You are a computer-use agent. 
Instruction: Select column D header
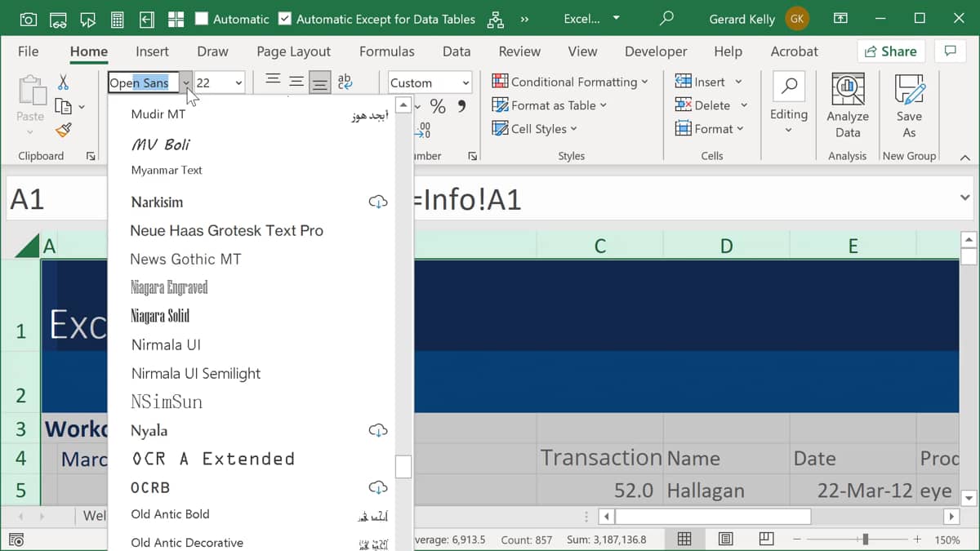[726, 246]
